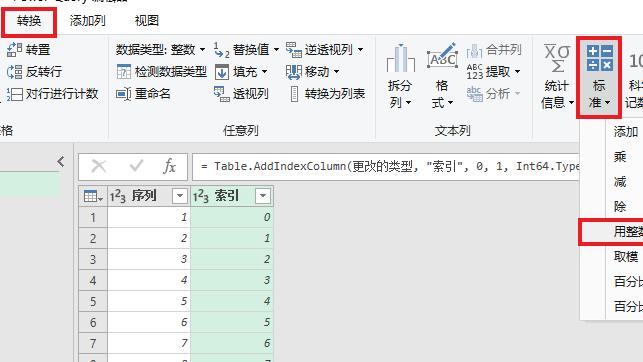Expand the 填充 dropdown arrow

pos(264,72)
